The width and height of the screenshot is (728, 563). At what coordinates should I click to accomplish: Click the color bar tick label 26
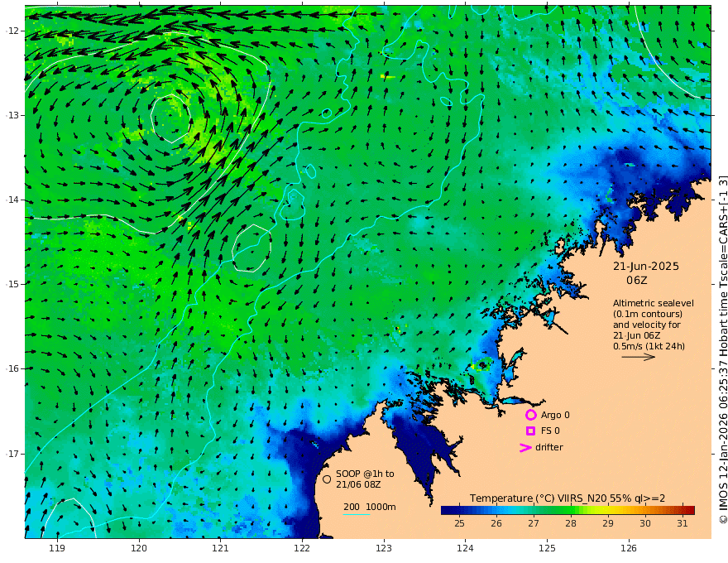[496, 523]
